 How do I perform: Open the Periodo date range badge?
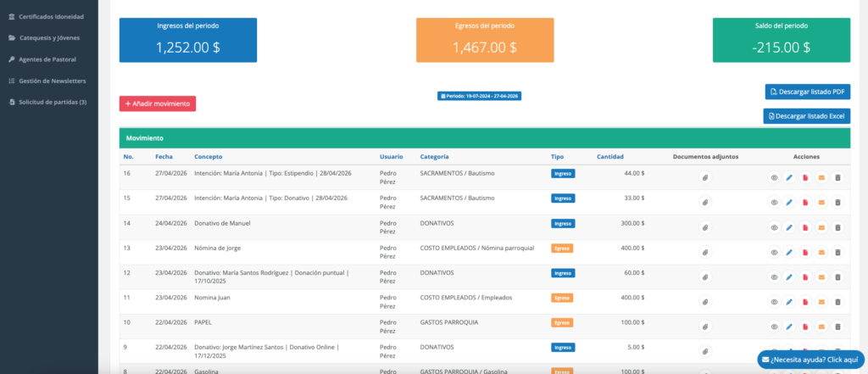point(480,96)
